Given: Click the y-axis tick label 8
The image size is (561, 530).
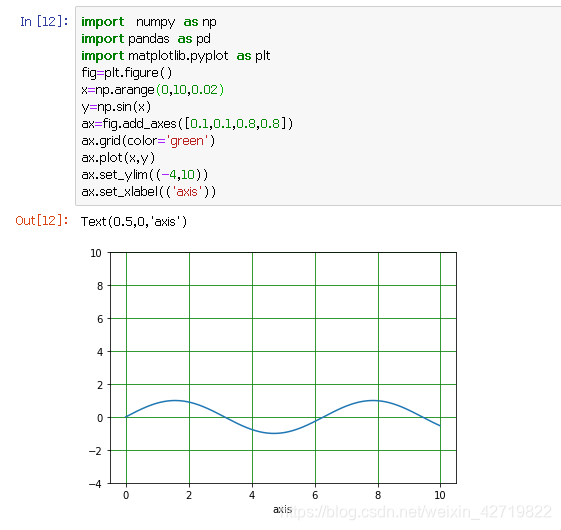Looking at the screenshot, I should (x=100, y=286).
